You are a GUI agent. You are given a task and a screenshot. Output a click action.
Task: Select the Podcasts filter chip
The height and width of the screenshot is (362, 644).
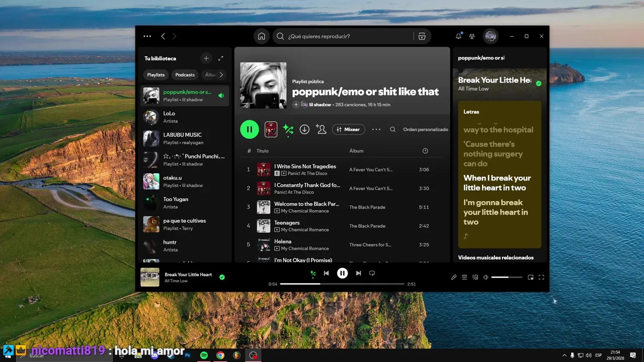pos(185,75)
